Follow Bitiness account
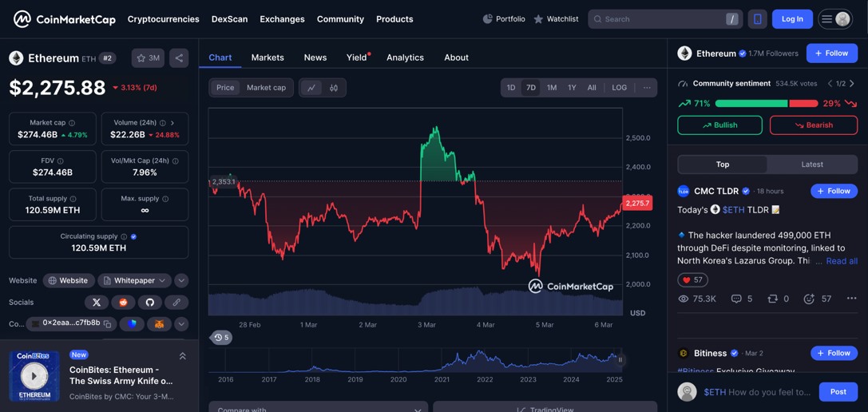The image size is (868, 412). click(x=834, y=353)
